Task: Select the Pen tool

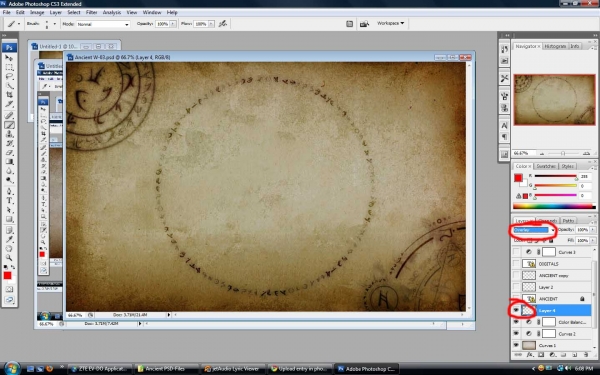Action: tap(9, 191)
